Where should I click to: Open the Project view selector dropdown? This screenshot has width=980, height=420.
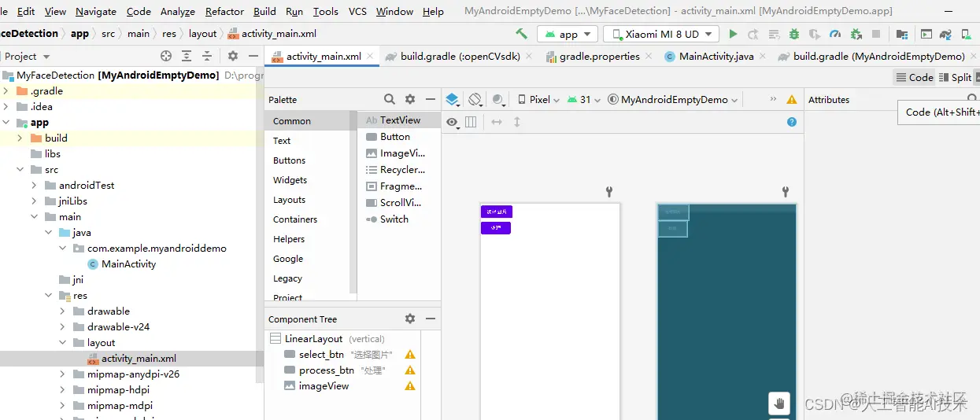point(27,56)
